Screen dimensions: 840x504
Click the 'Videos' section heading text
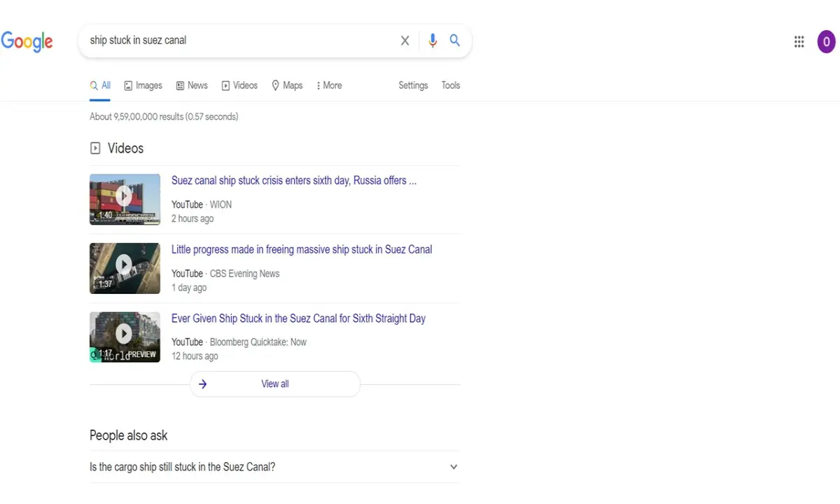[125, 148]
